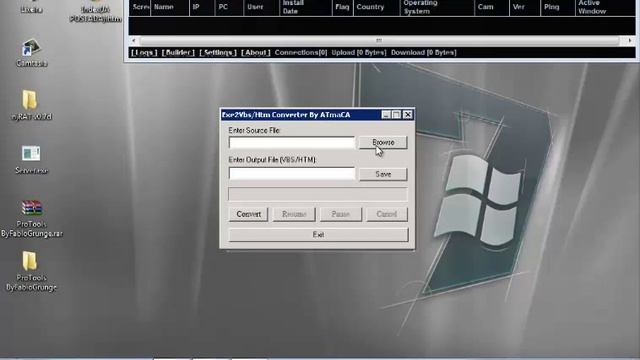Click the Upload [0 Bytes] status text
Viewport: 640px width, 360px height.
[359, 53]
